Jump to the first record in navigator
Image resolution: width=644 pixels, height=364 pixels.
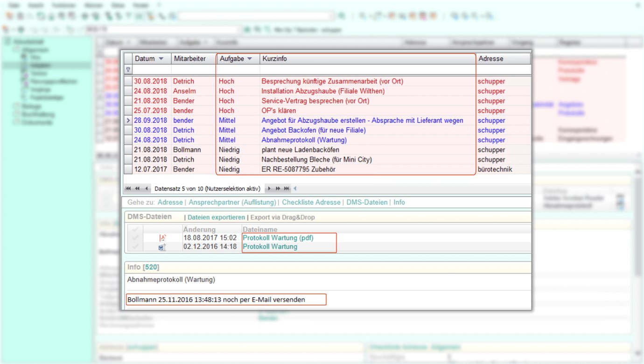(x=127, y=189)
